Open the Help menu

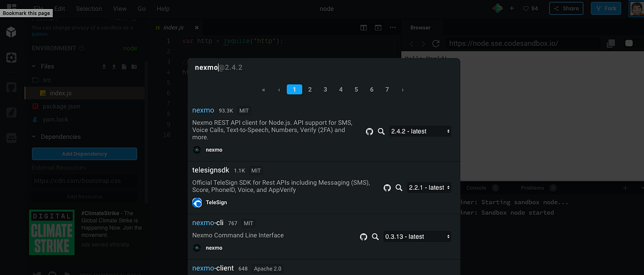tap(163, 9)
